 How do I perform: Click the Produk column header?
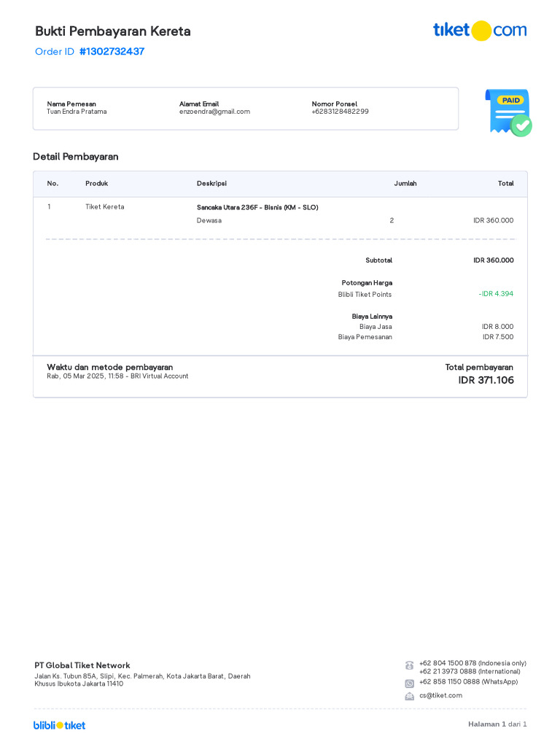97,183
